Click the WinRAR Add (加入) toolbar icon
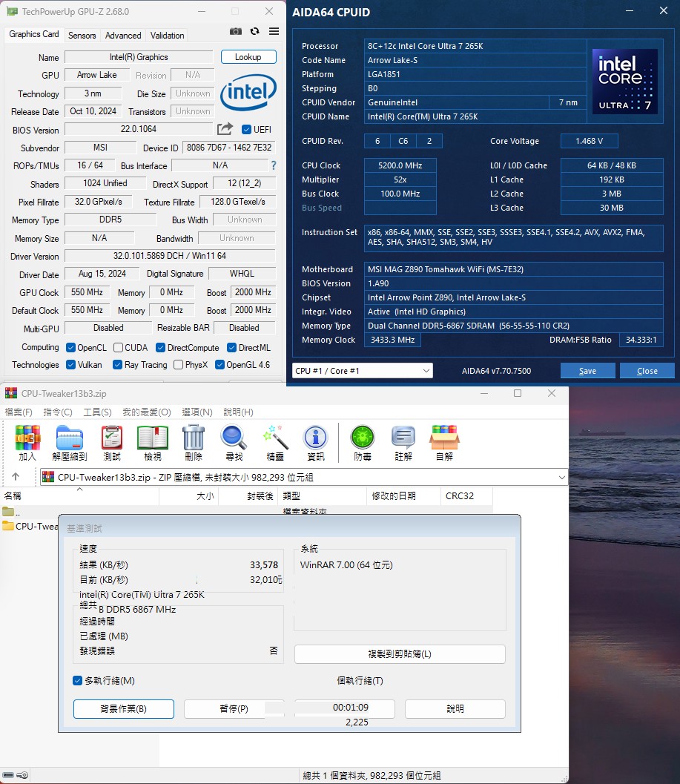 27,443
